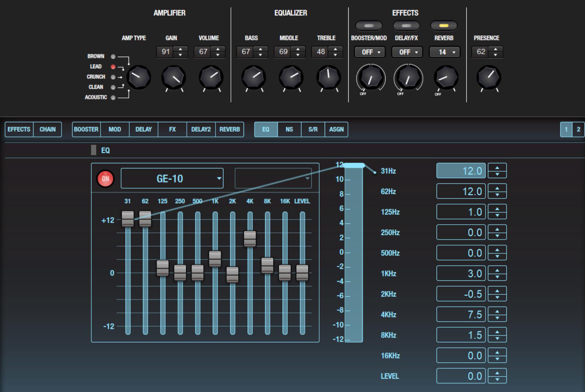This screenshot has height=392, width=585.
Task: Click the 125Hz value field
Action: (x=461, y=212)
